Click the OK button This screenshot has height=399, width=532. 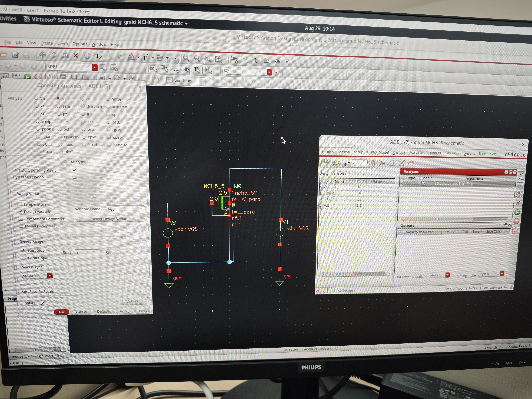[x=61, y=312]
